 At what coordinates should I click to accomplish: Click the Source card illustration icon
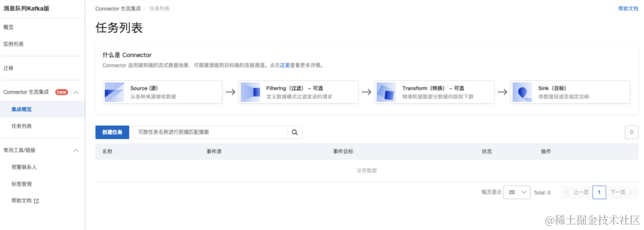[114, 92]
